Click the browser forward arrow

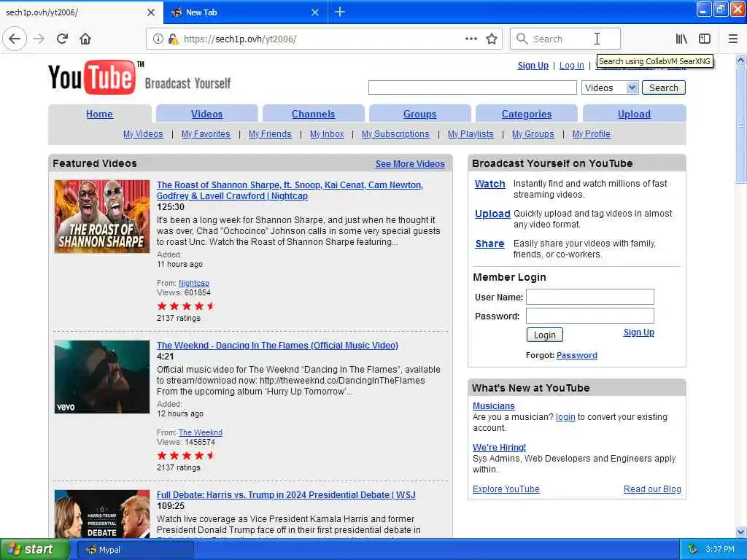[x=39, y=39]
